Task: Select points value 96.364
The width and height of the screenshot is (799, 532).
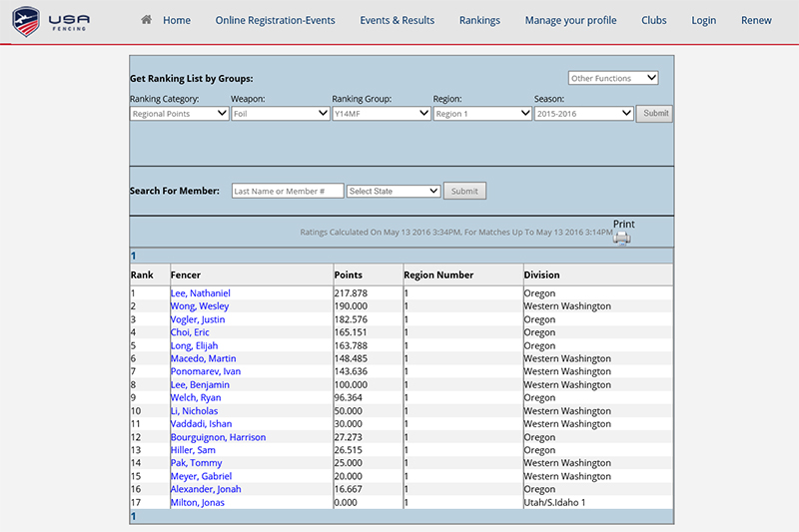Action: point(349,397)
